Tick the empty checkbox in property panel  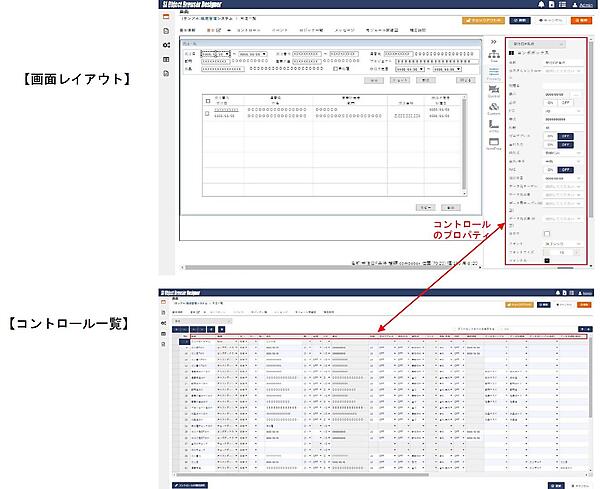547,234
